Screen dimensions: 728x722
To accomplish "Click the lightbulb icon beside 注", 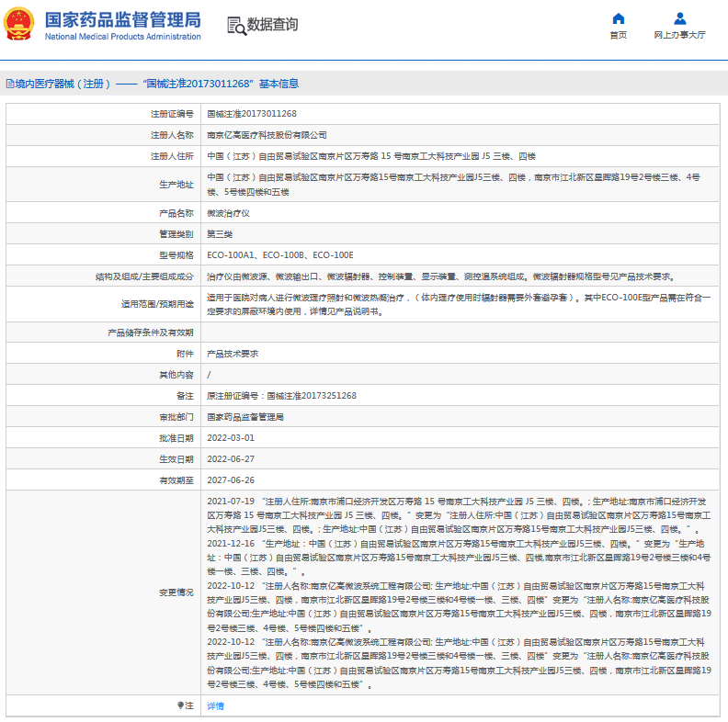I will pos(180,705).
